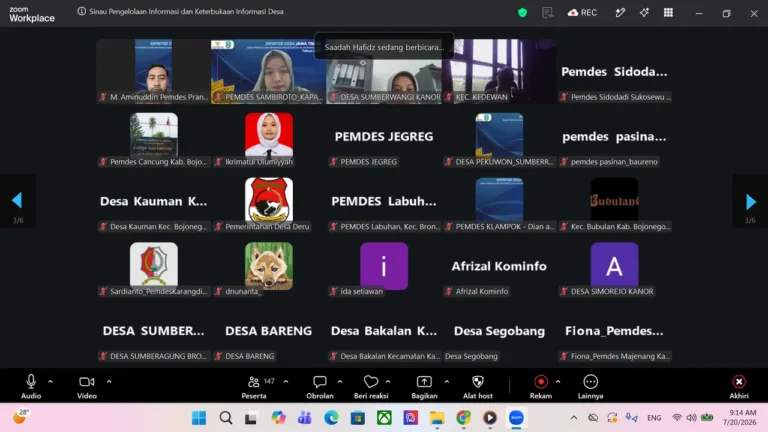Select Pemerintahan Desa Deru emblem tile

point(269,200)
